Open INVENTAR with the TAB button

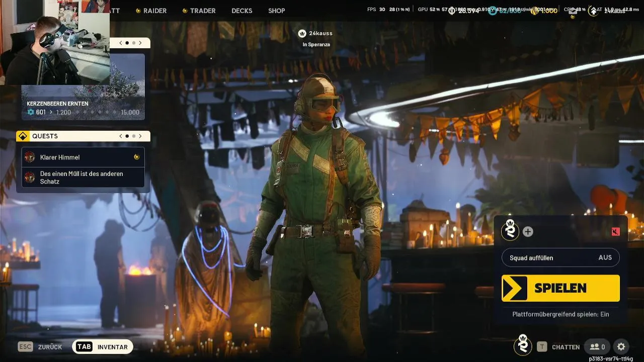[x=103, y=347]
